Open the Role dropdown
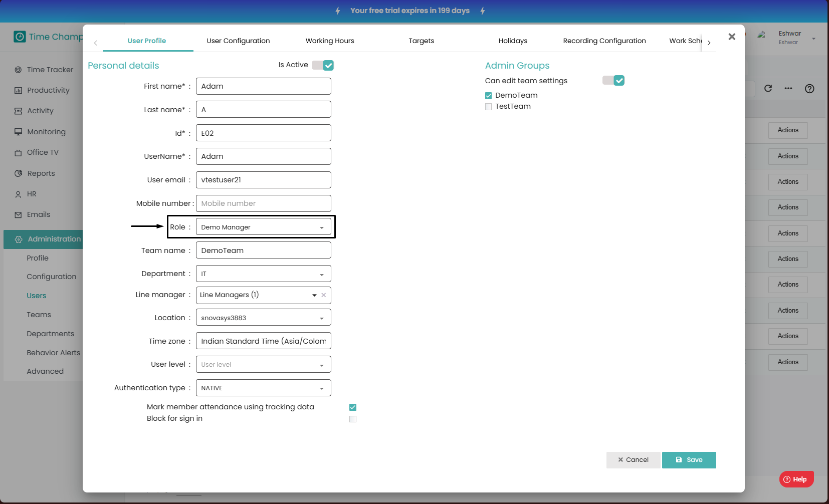The image size is (829, 504). point(263,227)
